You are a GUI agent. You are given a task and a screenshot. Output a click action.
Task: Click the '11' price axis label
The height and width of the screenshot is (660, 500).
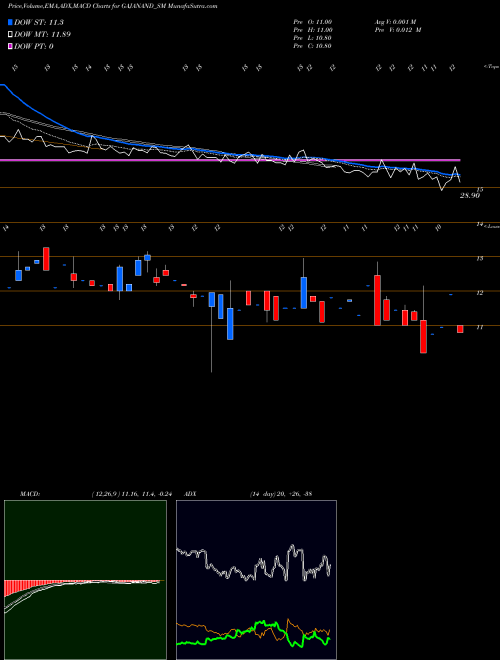(x=479, y=327)
